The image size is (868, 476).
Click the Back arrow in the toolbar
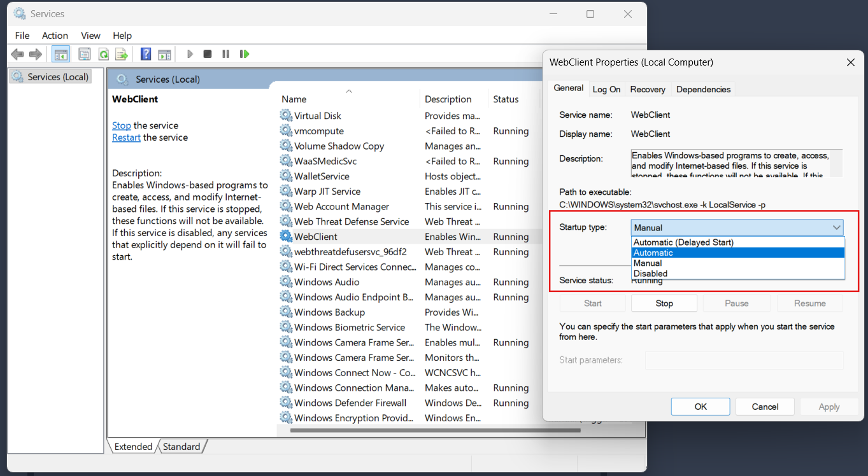coord(18,55)
